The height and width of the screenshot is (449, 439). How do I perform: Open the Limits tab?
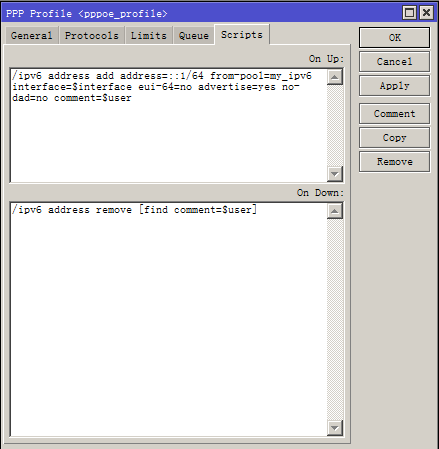pos(149,35)
